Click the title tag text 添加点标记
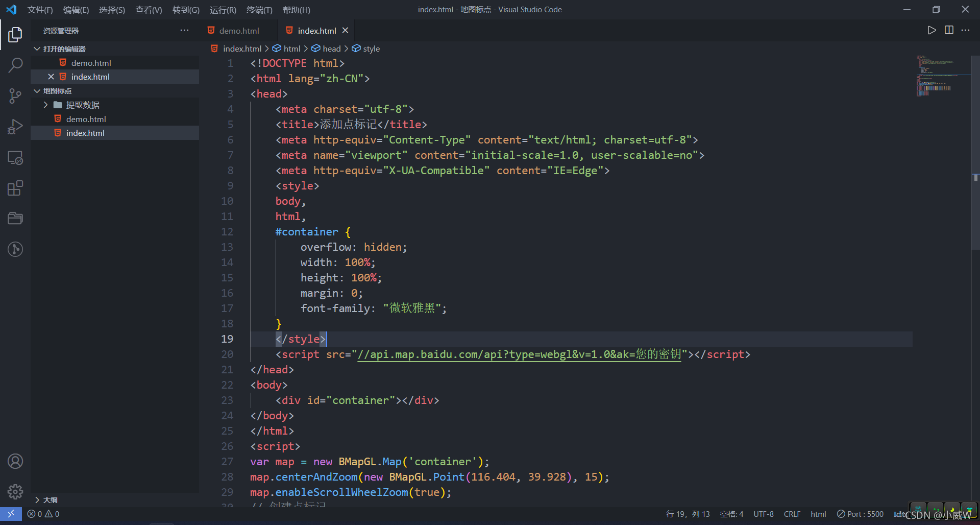Screen dimensions: 980x525 [348, 124]
